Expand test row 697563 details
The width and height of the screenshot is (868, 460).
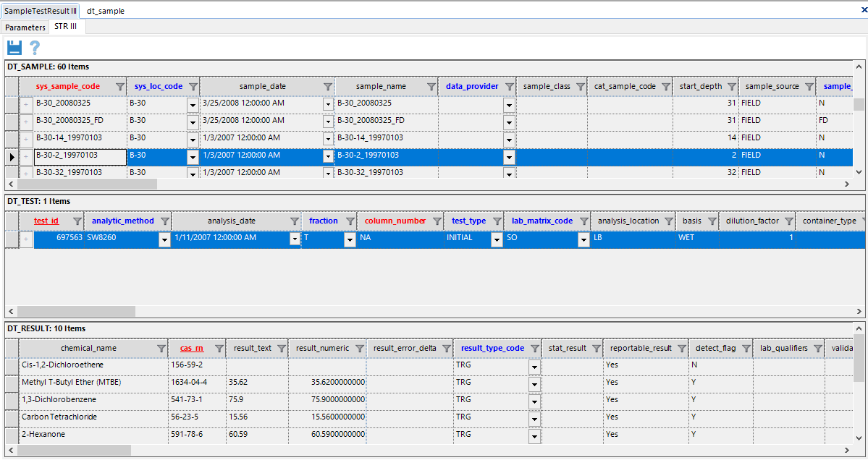tap(27, 238)
